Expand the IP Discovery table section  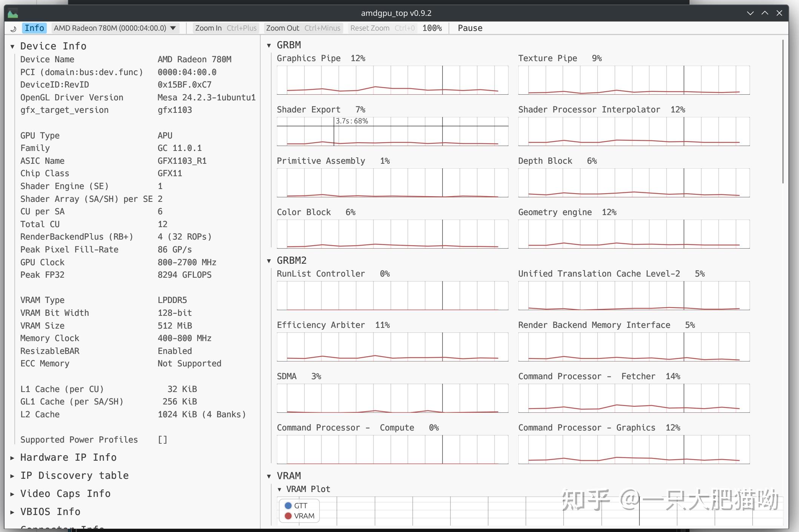pos(12,475)
